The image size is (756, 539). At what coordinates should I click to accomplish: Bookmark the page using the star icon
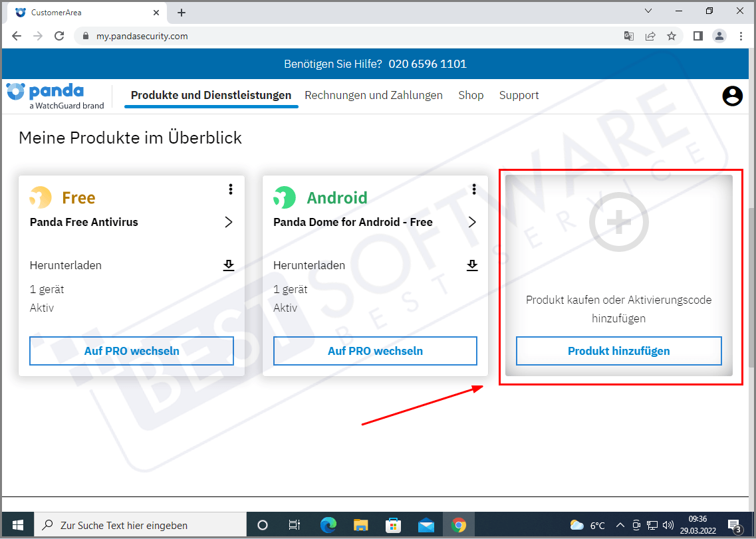pyautogui.click(x=672, y=36)
